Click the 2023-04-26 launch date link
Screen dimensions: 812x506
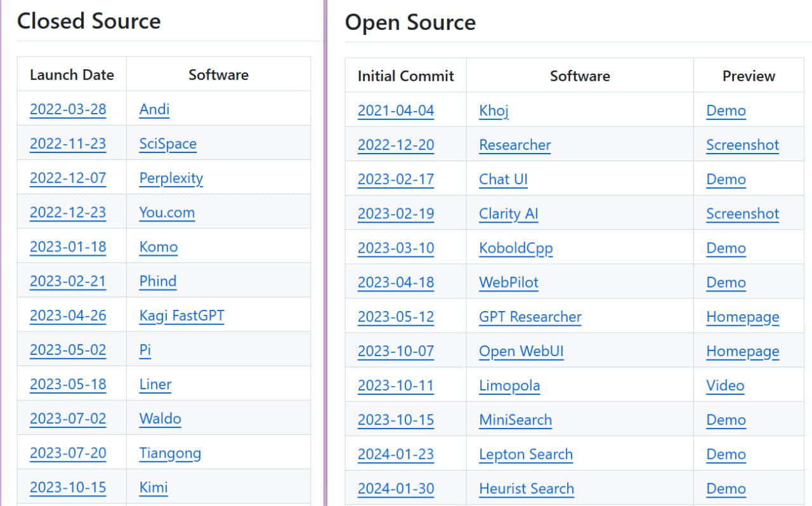[68, 315]
